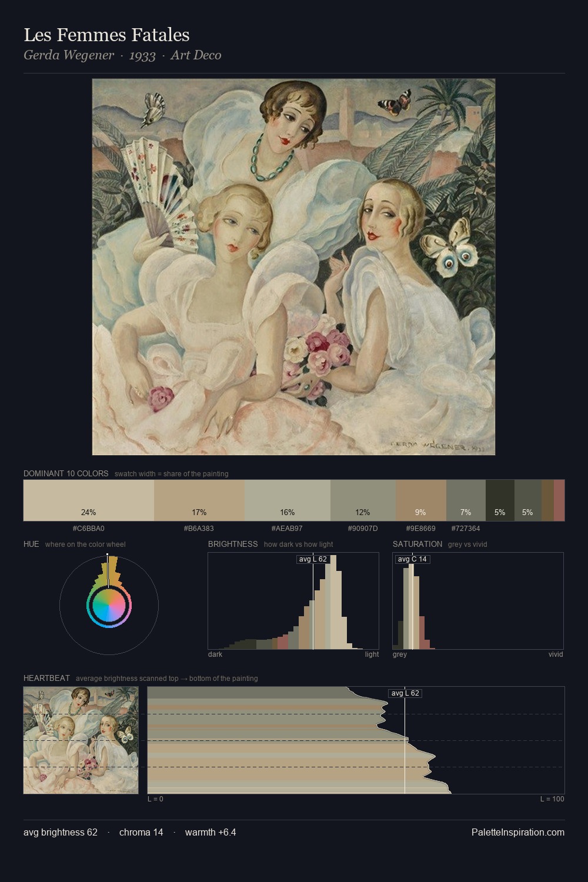Click the 'avg C 14' saturation label
This screenshot has width=588, height=882.
[412, 559]
